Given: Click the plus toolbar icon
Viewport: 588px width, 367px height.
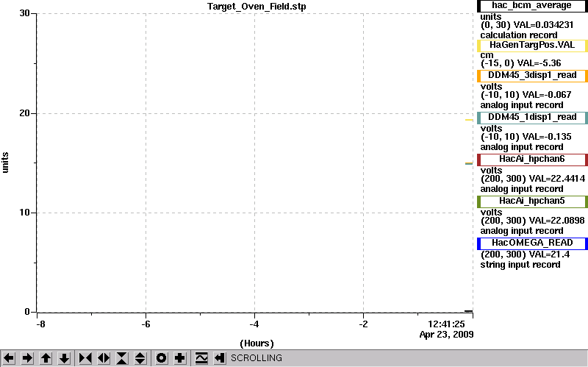Looking at the screenshot, I should pyautogui.click(x=180, y=358).
